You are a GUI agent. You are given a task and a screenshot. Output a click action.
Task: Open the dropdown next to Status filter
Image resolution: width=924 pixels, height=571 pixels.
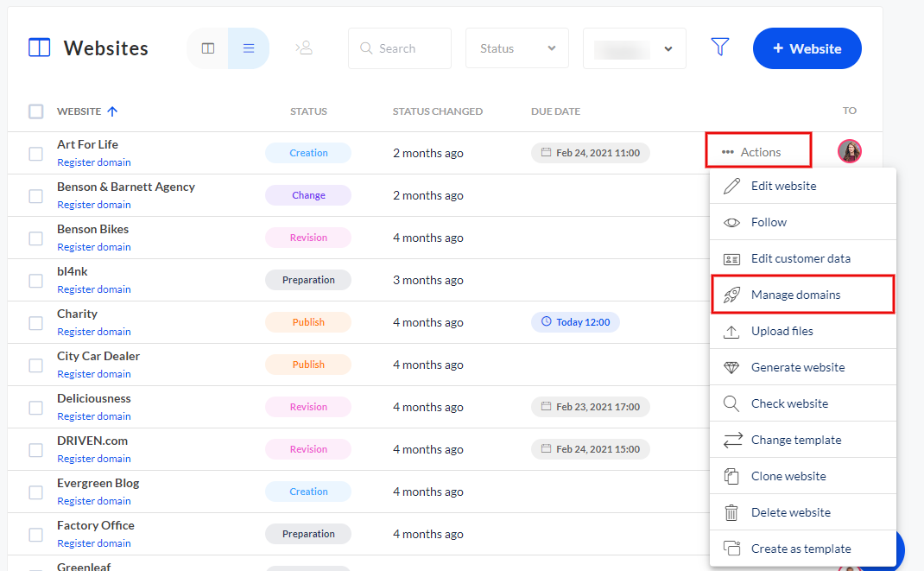click(x=634, y=48)
